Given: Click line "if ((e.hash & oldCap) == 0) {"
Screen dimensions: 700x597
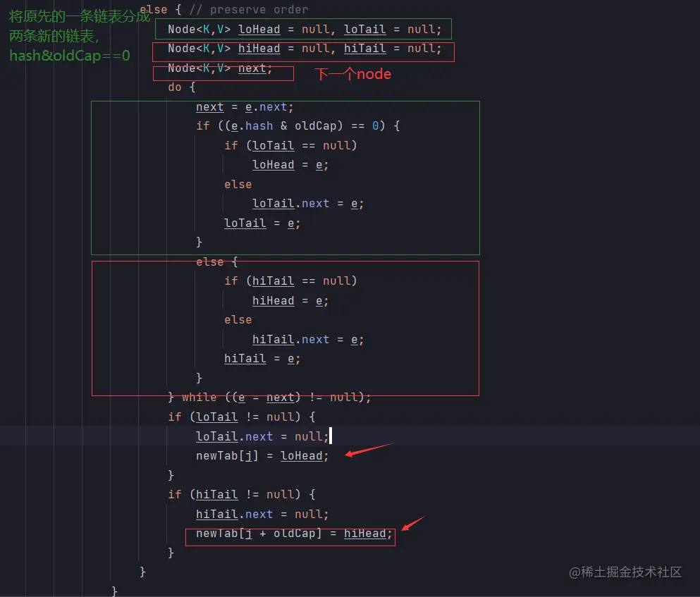Looking at the screenshot, I should tap(297, 126).
